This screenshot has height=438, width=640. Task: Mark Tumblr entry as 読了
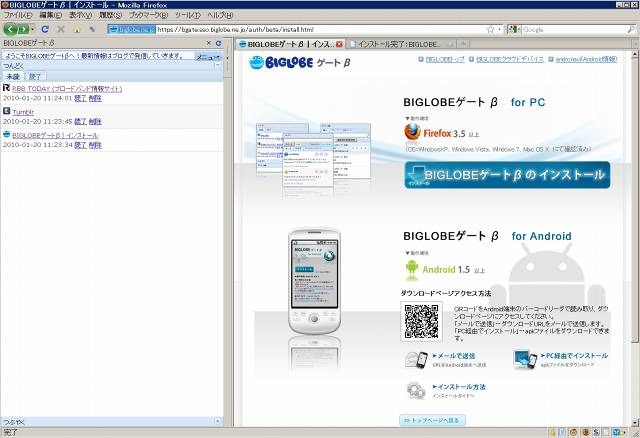(x=80, y=122)
